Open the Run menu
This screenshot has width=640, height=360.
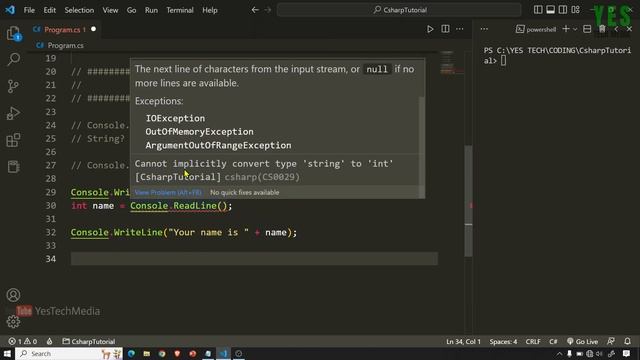coord(151,10)
